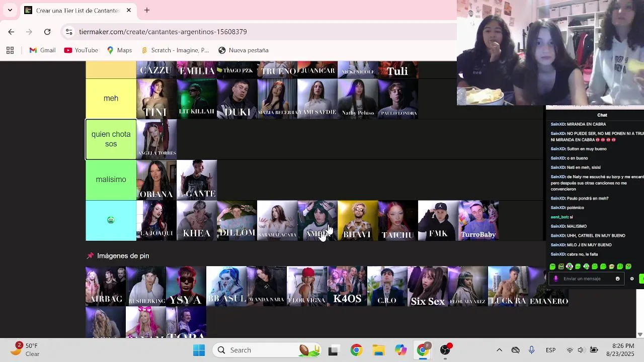Select the LUCK RA image
644x362 pixels.
508,286
